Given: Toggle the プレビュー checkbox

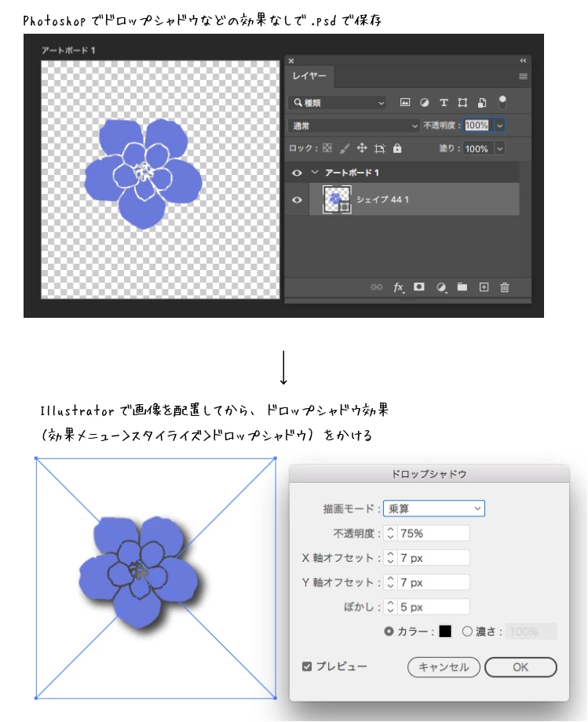Looking at the screenshot, I should [307, 666].
